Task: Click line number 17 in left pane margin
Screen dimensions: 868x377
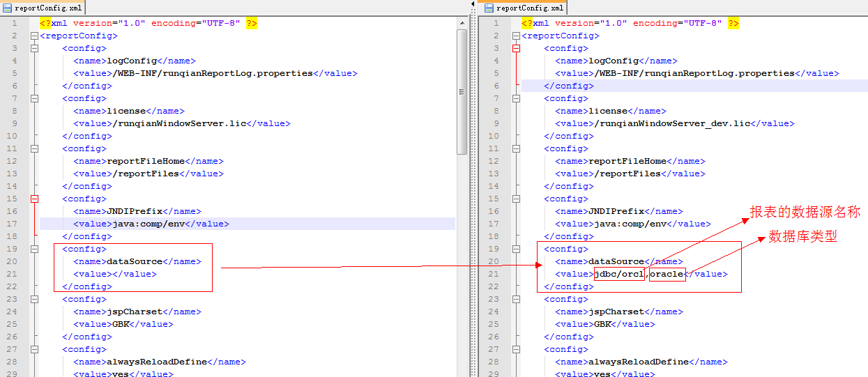Action: [x=12, y=224]
